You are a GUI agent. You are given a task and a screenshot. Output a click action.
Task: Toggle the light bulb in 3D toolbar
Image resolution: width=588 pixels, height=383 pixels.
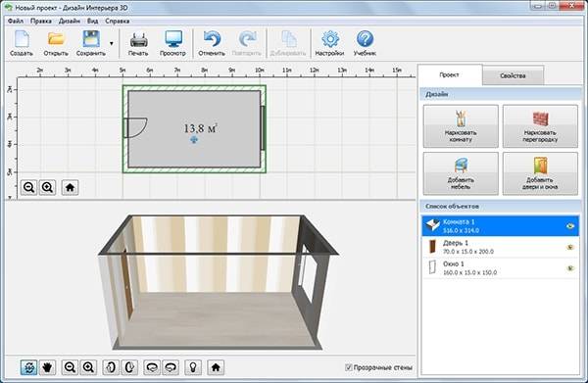[193, 367]
